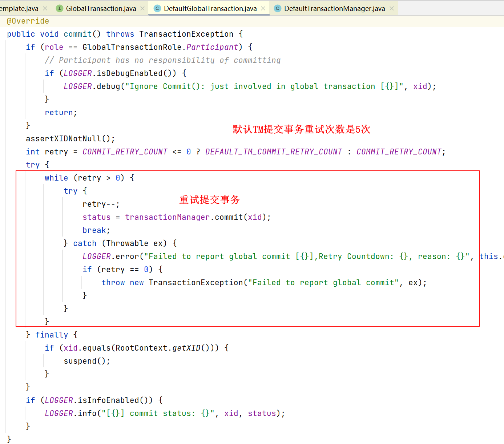
Task: Click the retry-- statement
Action: (x=101, y=204)
